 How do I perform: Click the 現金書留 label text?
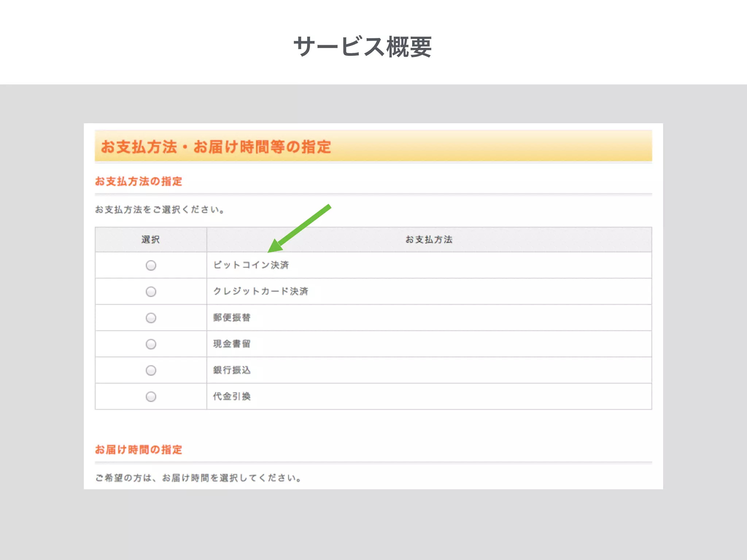coord(232,344)
